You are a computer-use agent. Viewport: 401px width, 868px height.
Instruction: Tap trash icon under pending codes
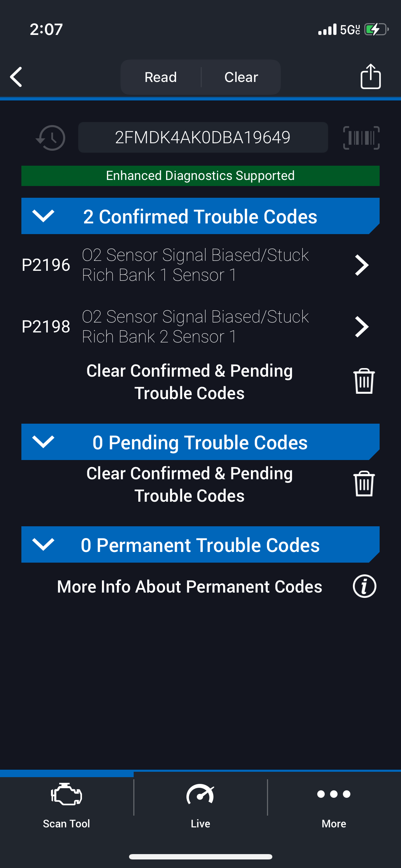tap(364, 484)
